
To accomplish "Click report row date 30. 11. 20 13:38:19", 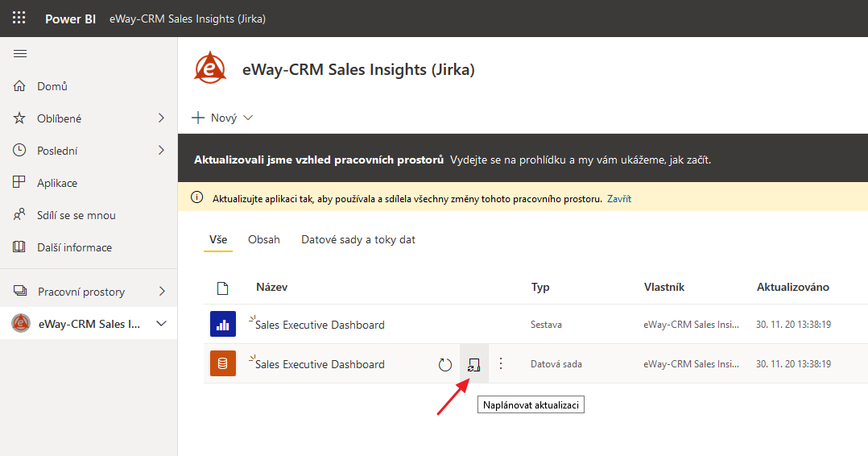I will [793, 325].
